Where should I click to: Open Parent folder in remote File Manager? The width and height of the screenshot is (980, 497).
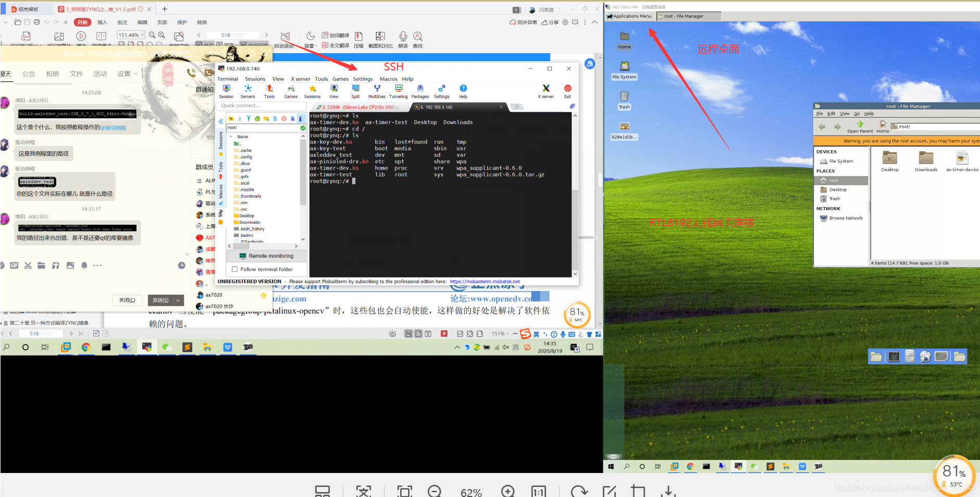pyautogui.click(x=860, y=127)
